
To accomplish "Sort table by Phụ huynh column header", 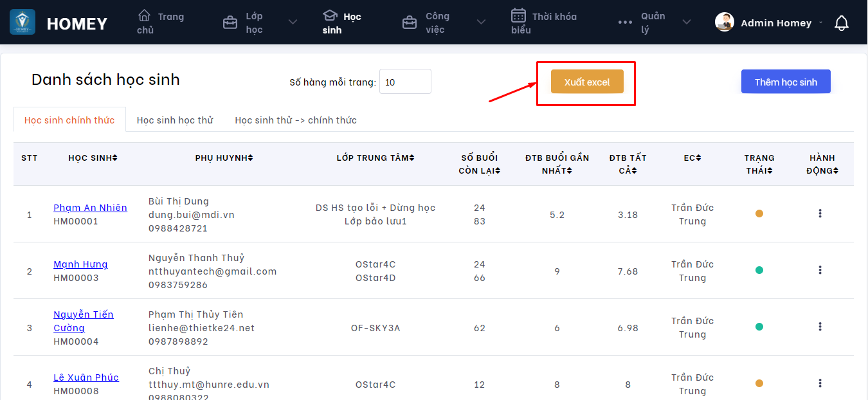I will tap(224, 158).
